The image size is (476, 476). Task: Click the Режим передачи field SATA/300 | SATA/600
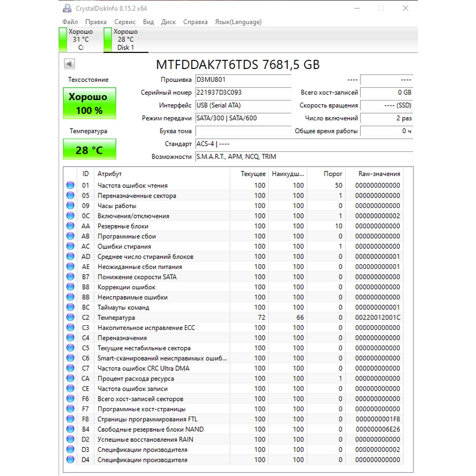(x=243, y=118)
